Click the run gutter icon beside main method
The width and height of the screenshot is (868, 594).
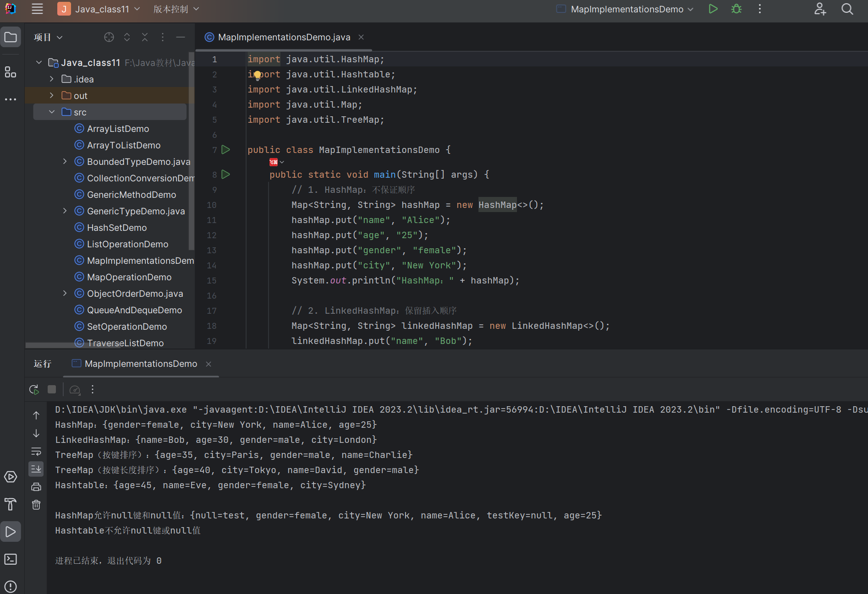(226, 174)
